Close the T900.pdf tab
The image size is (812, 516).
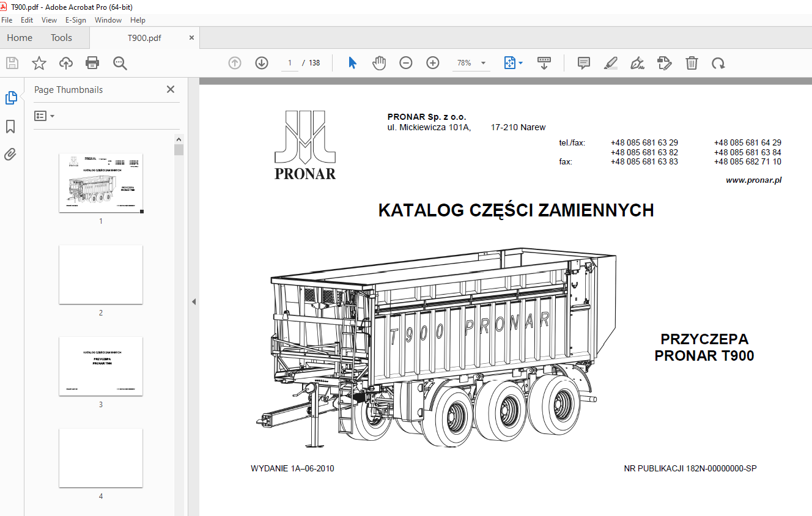(191, 38)
